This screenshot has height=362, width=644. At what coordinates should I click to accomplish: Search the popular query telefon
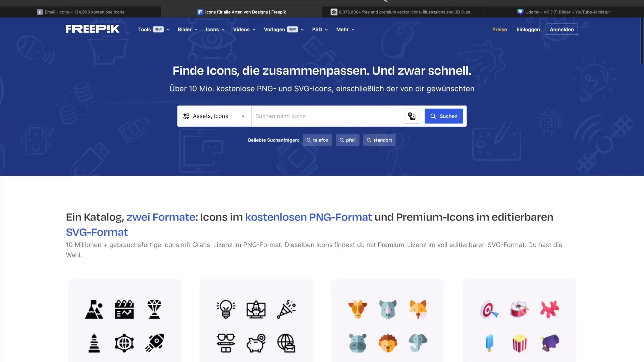[317, 140]
